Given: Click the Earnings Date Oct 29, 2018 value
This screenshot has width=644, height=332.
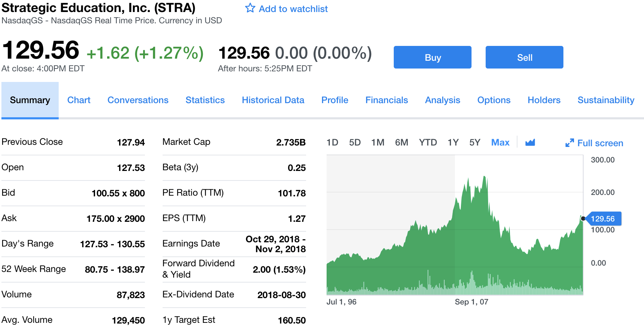Looking at the screenshot, I should [x=276, y=244].
